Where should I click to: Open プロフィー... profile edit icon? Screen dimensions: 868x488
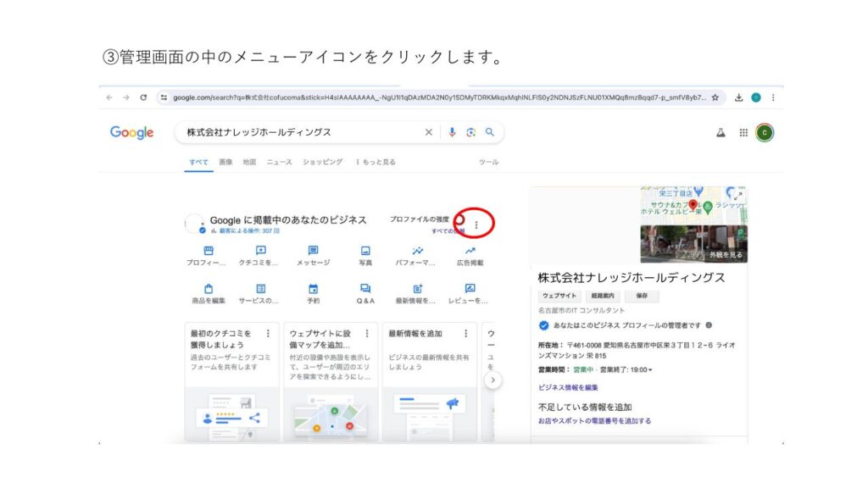209,251
